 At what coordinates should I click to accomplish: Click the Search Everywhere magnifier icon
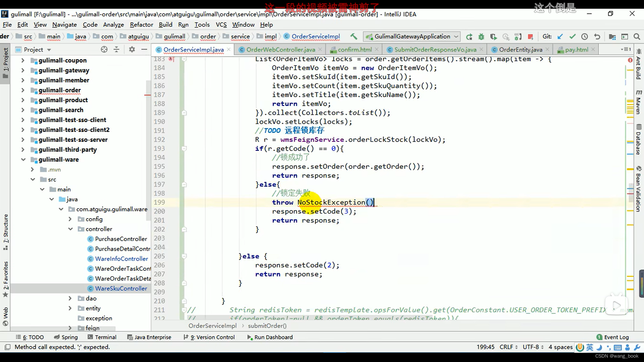[x=637, y=37]
